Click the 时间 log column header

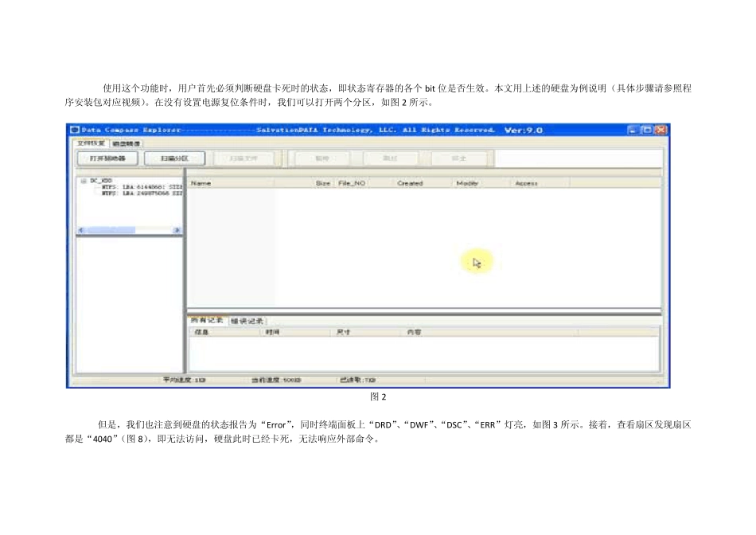(x=296, y=332)
